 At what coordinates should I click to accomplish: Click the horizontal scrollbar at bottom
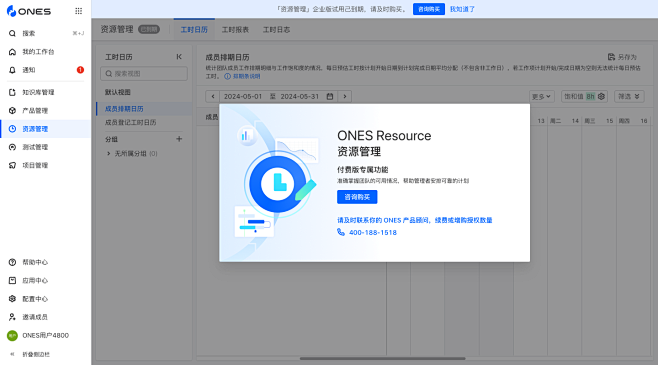pos(382,359)
